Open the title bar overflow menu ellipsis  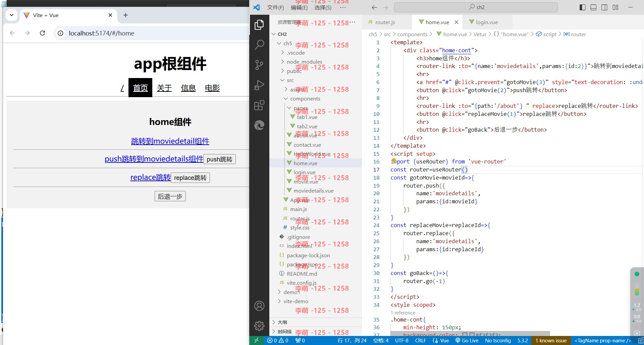[343, 7]
